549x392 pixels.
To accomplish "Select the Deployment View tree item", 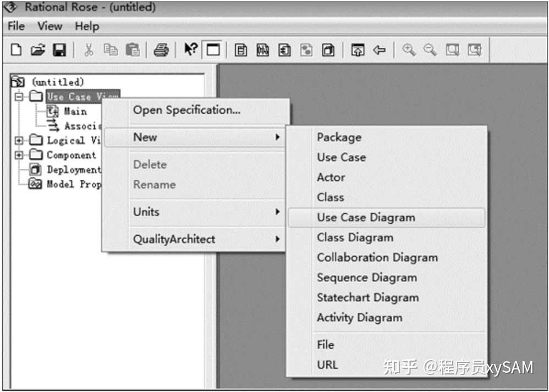I will click(x=74, y=169).
